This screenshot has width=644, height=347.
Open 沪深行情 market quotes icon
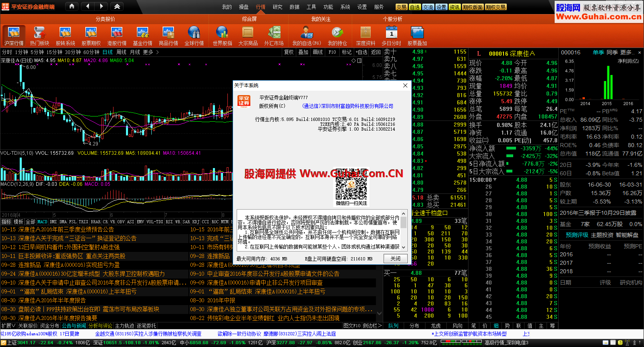(x=14, y=36)
